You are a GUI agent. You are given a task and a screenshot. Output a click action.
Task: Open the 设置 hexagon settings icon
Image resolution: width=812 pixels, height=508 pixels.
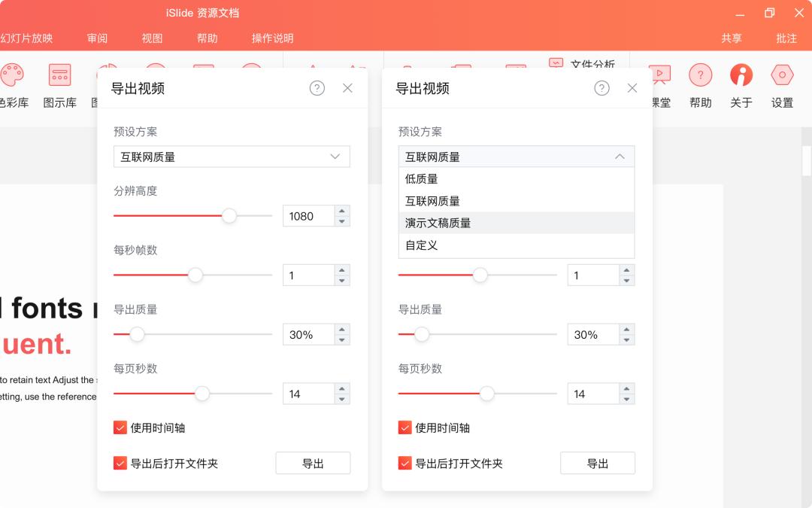tap(782, 76)
